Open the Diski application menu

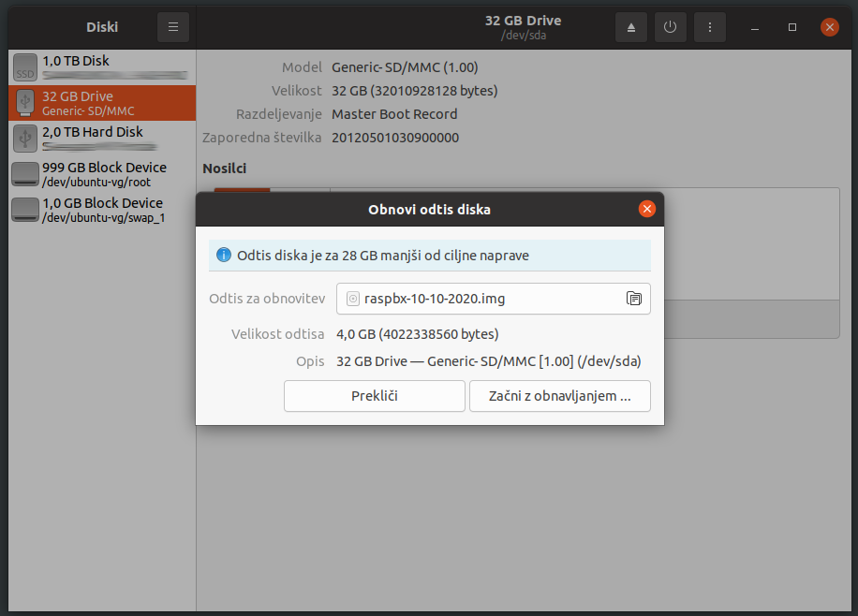[172, 26]
